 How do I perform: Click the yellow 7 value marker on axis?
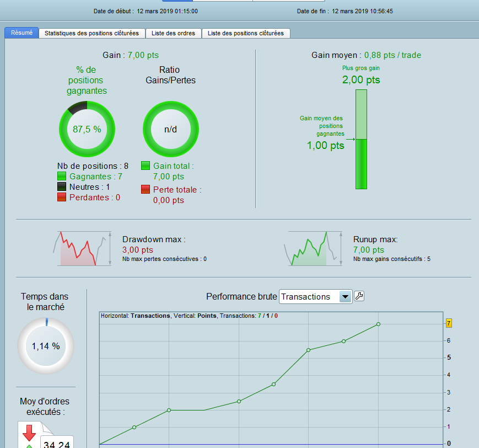pos(449,323)
